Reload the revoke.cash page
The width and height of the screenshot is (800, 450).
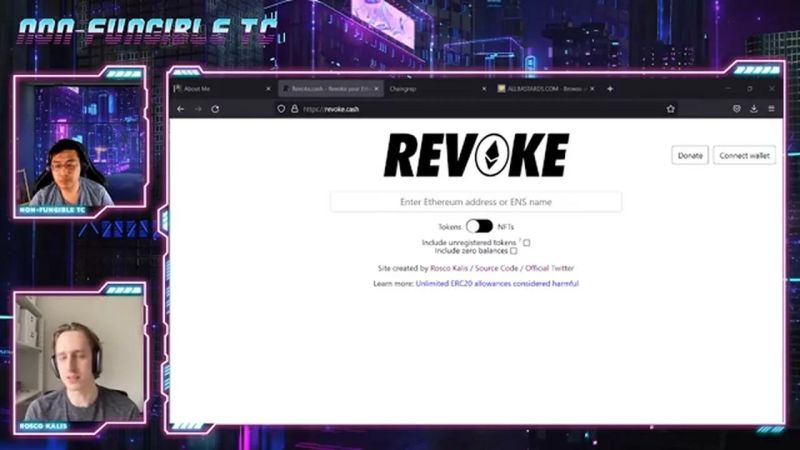(215, 109)
